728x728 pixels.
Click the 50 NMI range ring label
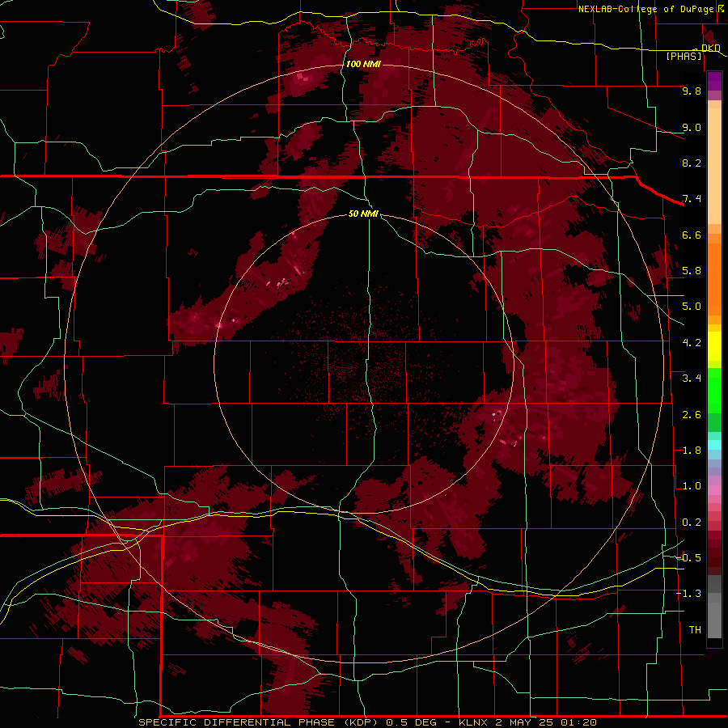(x=363, y=214)
